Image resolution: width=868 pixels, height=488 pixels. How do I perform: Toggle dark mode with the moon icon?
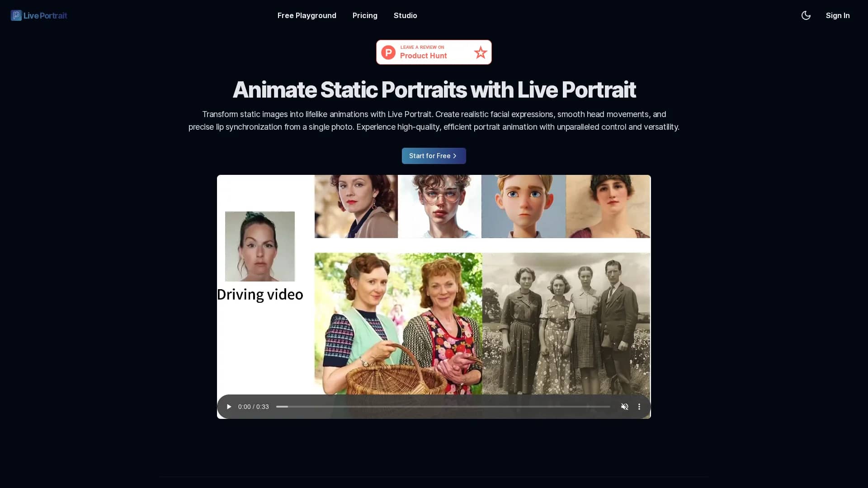coord(806,15)
